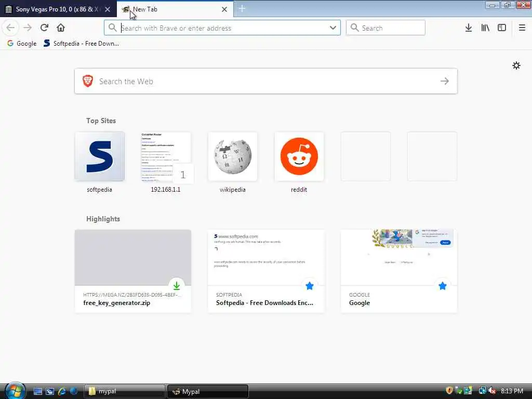532x399 pixels.
Task: Click the Brave lion search engine icon
Action: coord(88,81)
